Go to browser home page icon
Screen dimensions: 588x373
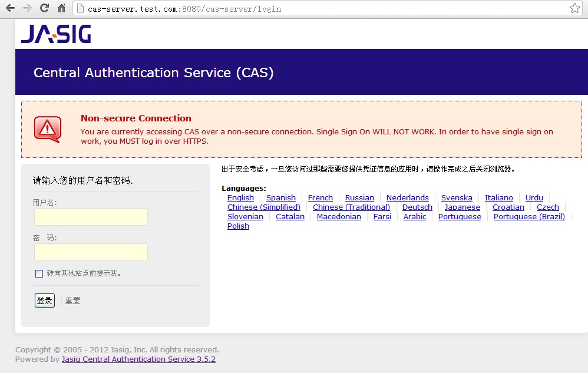pyautogui.click(x=61, y=8)
